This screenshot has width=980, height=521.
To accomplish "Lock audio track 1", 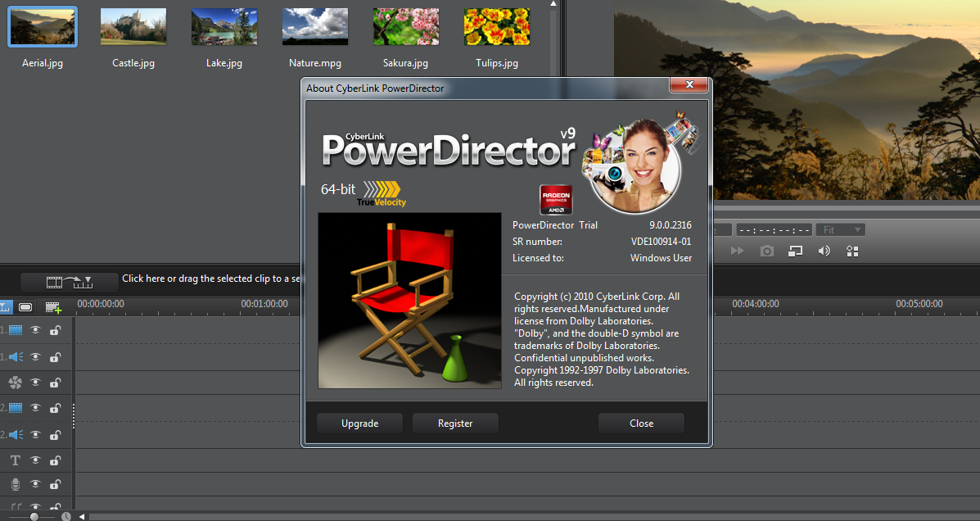I will tap(55, 357).
